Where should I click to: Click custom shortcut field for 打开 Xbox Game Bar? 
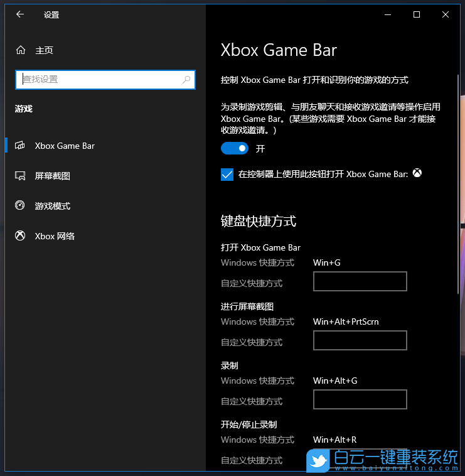pos(360,281)
